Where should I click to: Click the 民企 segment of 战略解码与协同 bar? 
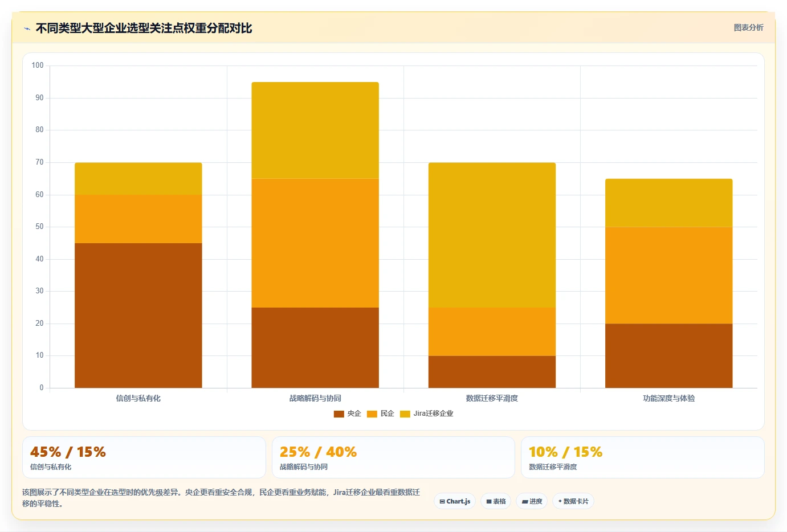tap(315, 243)
